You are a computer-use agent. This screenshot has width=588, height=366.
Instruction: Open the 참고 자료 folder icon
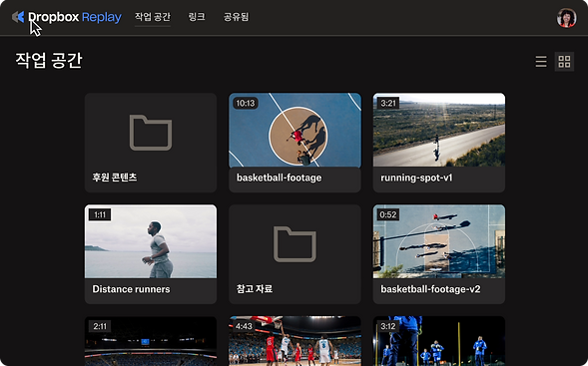click(294, 244)
